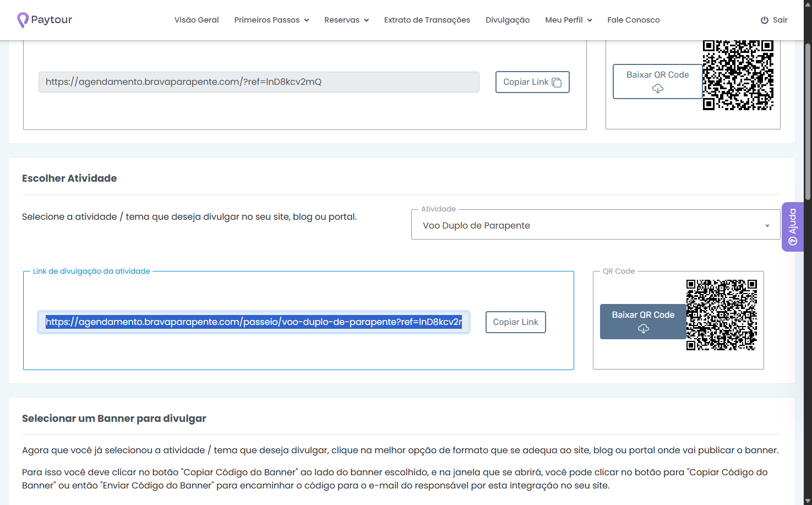This screenshot has width=812, height=505.
Task: Expand the Meu Perfil menu
Action: [x=569, y=20]
